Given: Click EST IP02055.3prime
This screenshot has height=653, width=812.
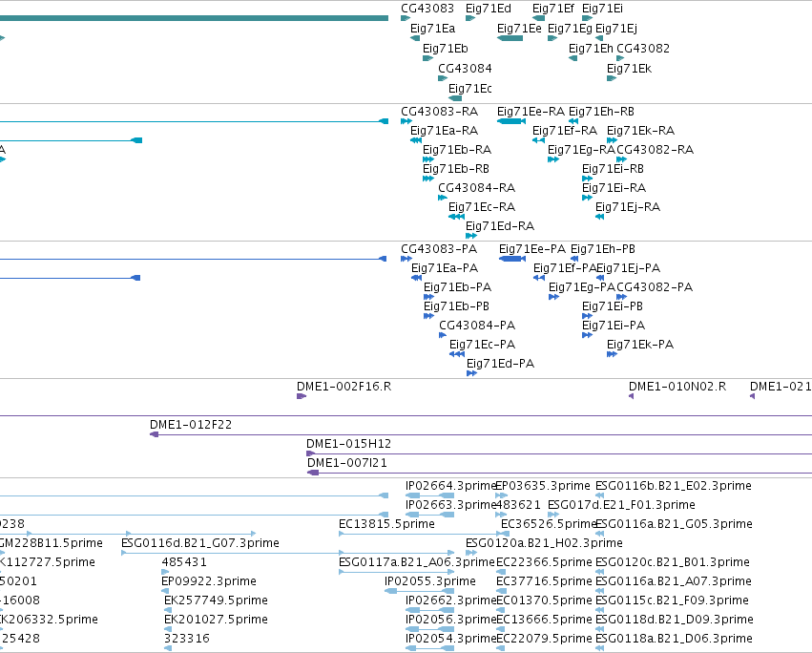Looking at the screenshot, I should coord(429,581).
